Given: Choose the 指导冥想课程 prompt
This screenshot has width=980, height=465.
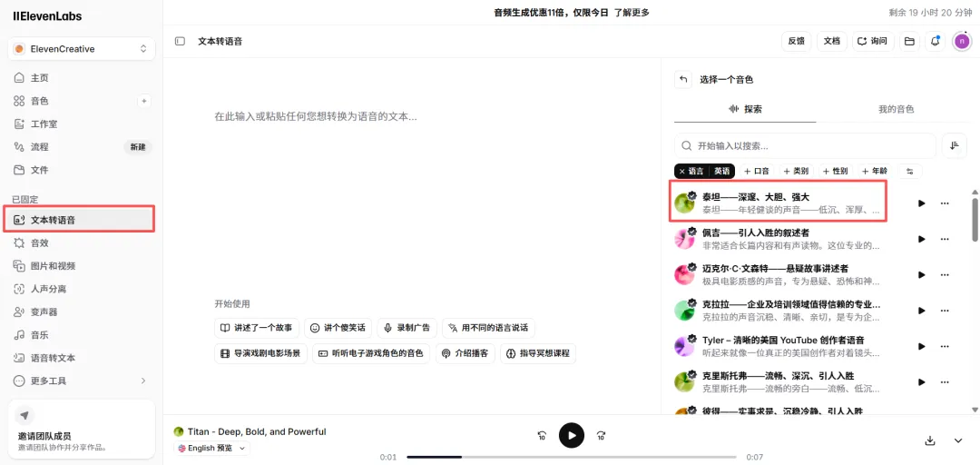Looking at the screenshot, I should pyautogui.click(x=538, y=353).
